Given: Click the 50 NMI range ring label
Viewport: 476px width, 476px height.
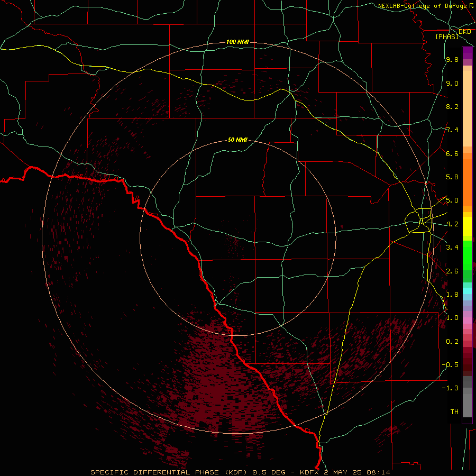Looking at the screenshot, I should click(x=237, y=140).
